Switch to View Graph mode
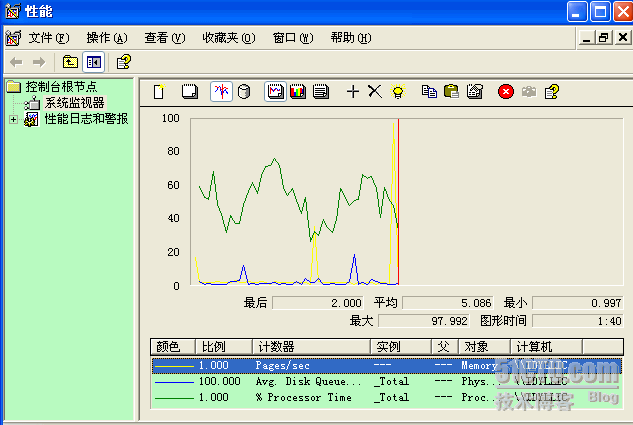 pos(275,91)
